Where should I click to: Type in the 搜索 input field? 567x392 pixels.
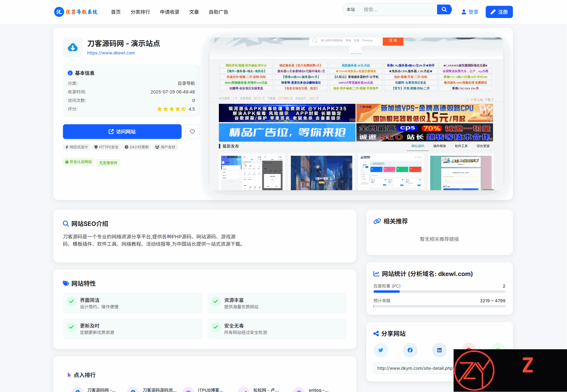[x=397, y=9]
